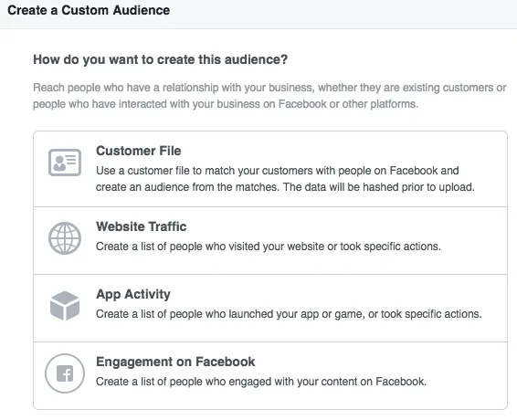This screenshot has width=517, height=420.
Task: Select the Customer File option title
Action: [139, 151]
